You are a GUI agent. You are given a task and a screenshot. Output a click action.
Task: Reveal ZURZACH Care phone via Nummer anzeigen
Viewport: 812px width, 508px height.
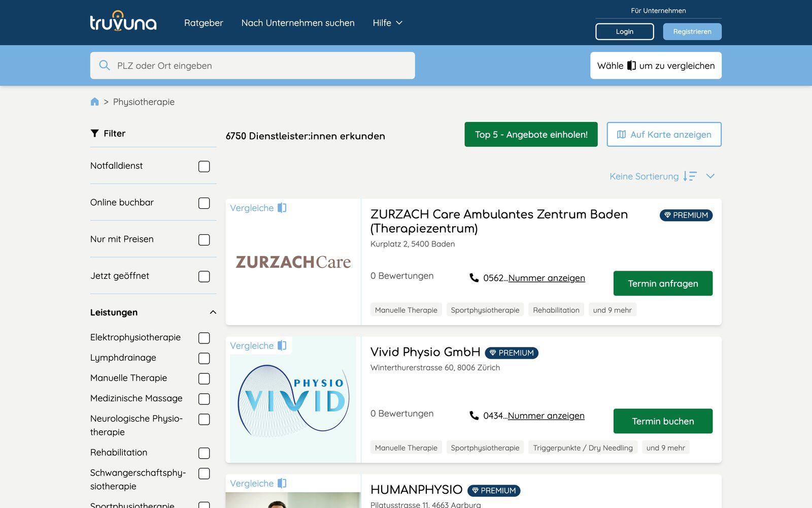coord(547,278)
